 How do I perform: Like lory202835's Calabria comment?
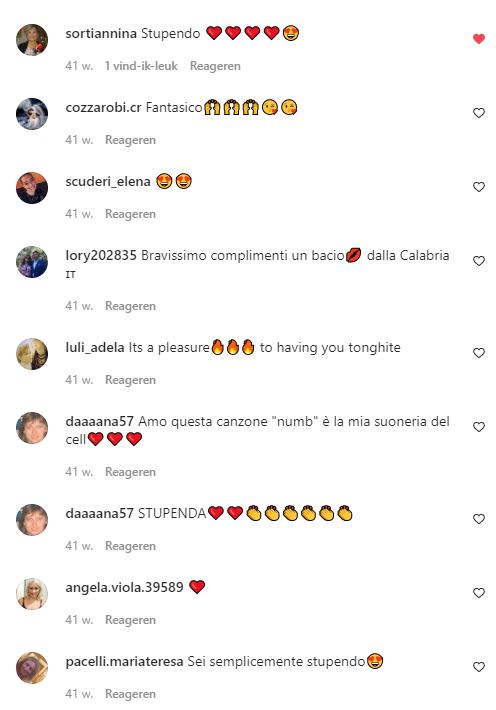click(x=479, y=260)
